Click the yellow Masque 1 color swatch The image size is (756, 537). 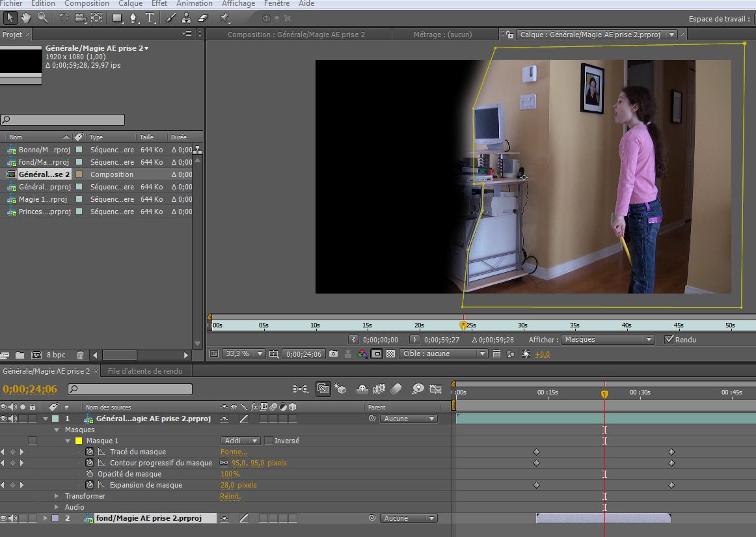pos(79,441)
